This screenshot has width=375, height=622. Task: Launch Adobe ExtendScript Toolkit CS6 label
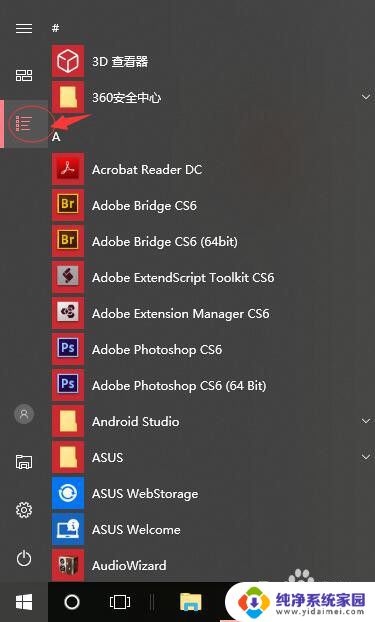[183, 278]
